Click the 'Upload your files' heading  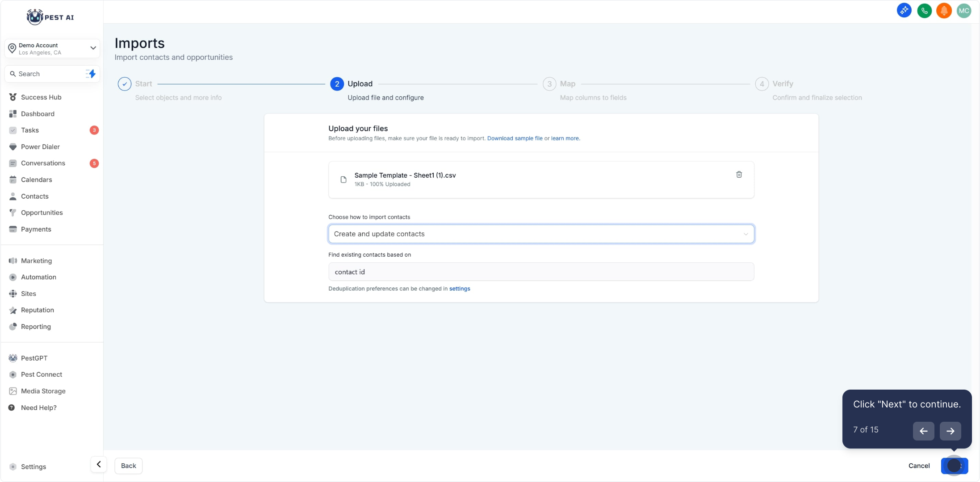click(358, 129)
